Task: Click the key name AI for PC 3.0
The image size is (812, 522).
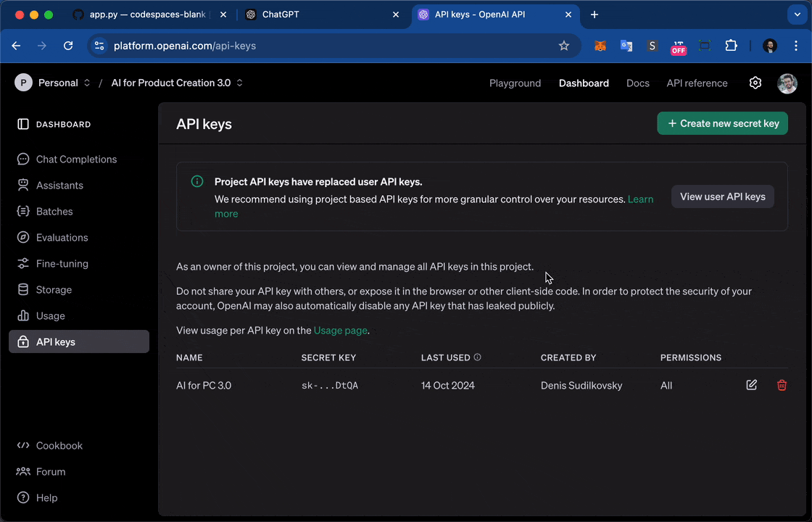Action: click(204, 385)
